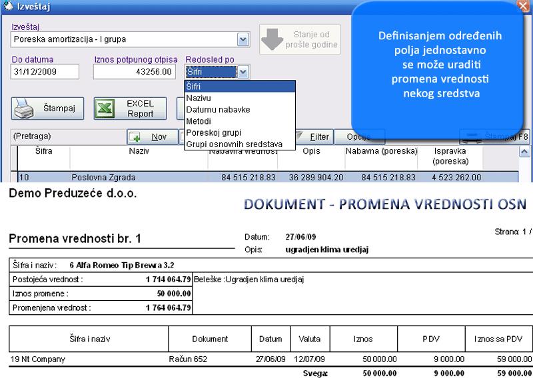
Task: Click the Excel icon on EXCEL Report
Action: point(104,108)
